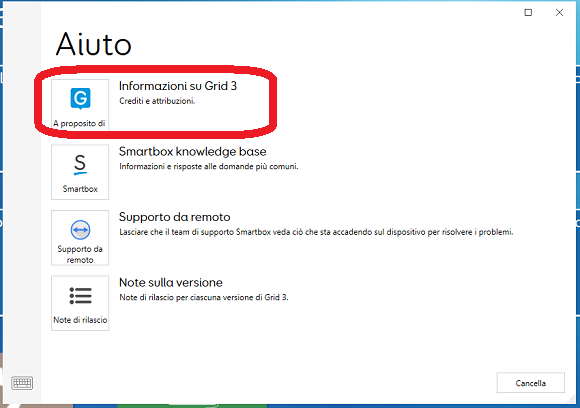This screenshot has height=408, width=580.
Task: Select the 'Supporto da remoto' heading
Action: (x=175, y=217)
